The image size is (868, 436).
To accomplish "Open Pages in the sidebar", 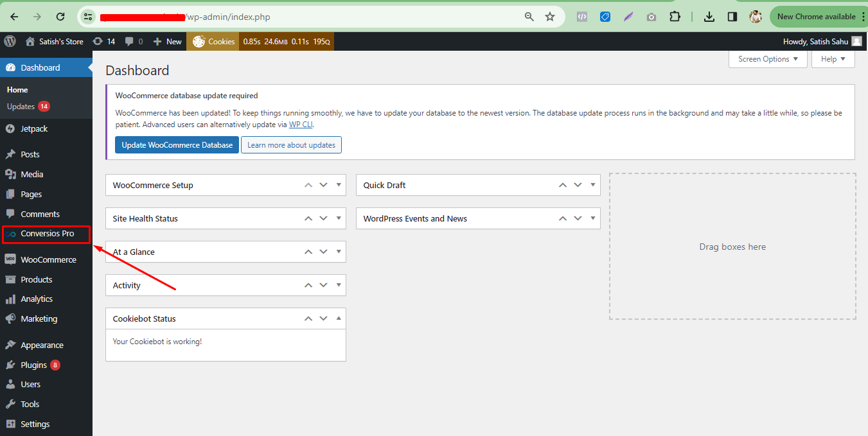I will point(46,194).
